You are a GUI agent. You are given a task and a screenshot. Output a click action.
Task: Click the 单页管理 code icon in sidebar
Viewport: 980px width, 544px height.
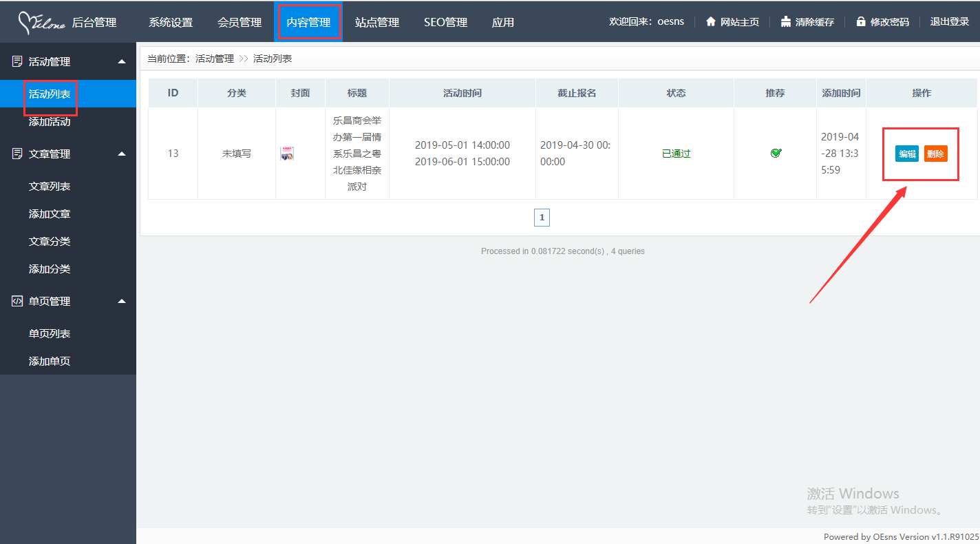coord(18,301)
